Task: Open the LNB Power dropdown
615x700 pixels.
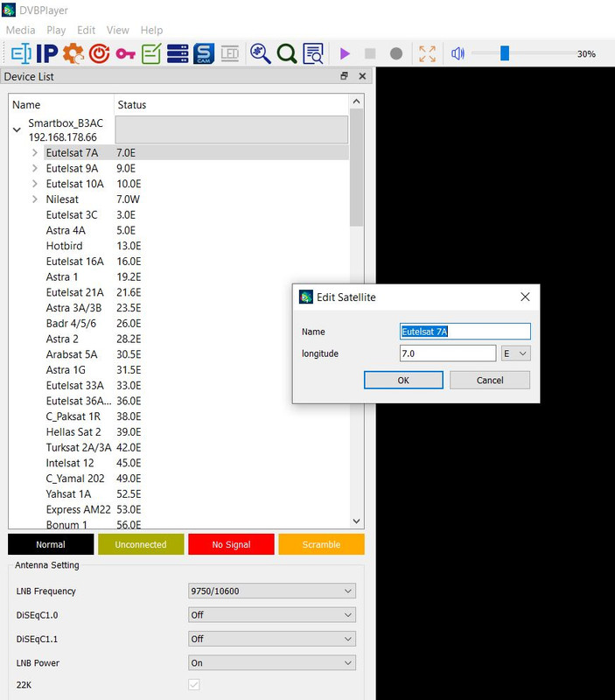Action: pyautogui.click(x=272, y=663)
